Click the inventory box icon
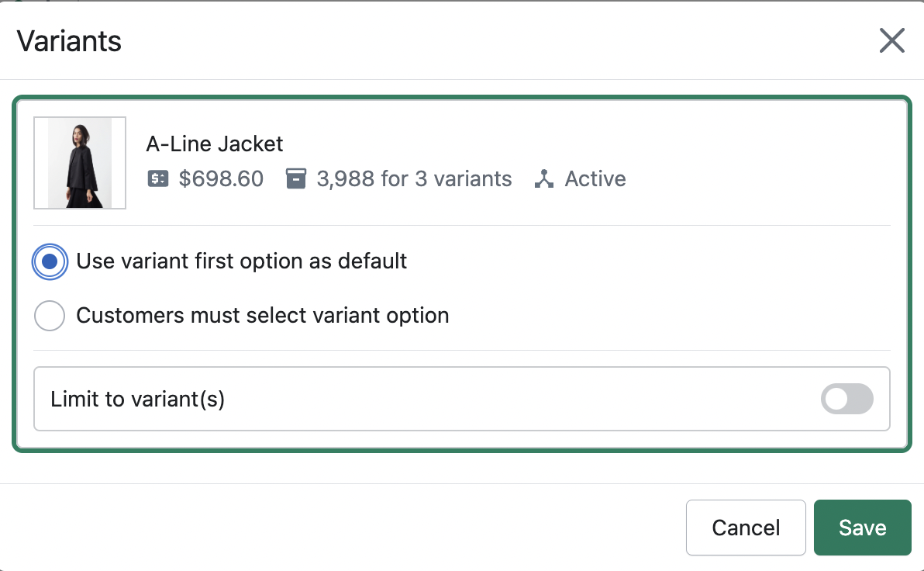 [295, 179]
